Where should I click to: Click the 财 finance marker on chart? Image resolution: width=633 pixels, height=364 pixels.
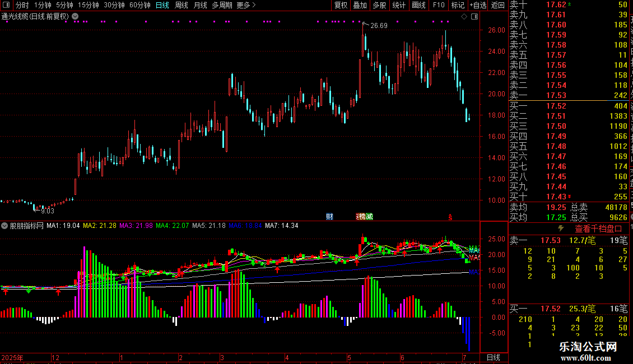pos(329,217)
